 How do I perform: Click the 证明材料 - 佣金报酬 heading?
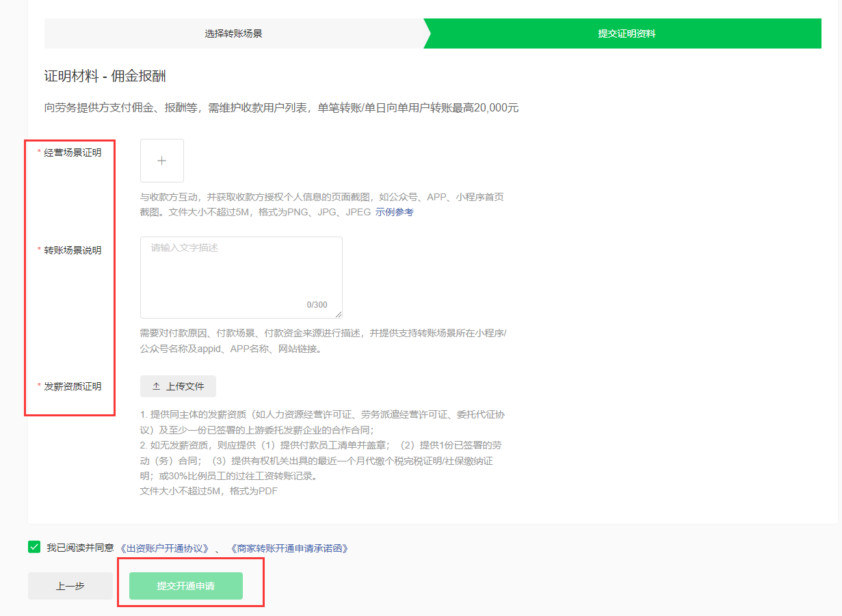[105, 76]
